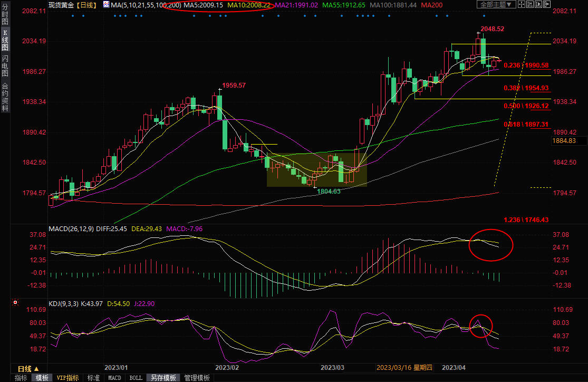Apply the BOLL template
Image resolution: width=588 pixels, height=382 pixels.
(x=136, y=378)
